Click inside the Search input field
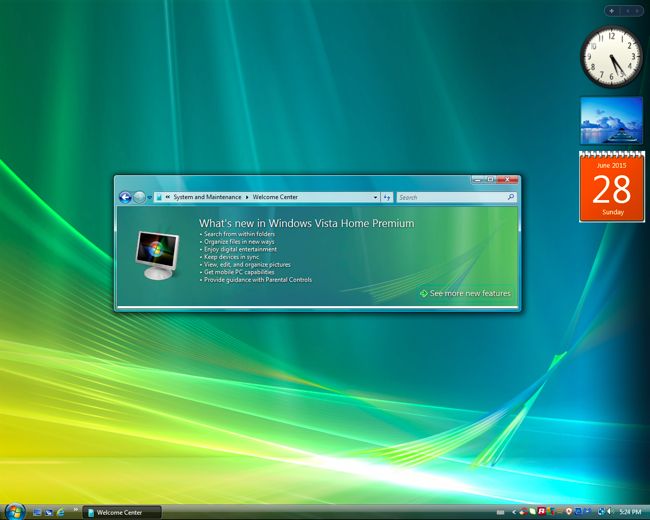Viewport: 650px width, 520px height. [x=450, y=197]
